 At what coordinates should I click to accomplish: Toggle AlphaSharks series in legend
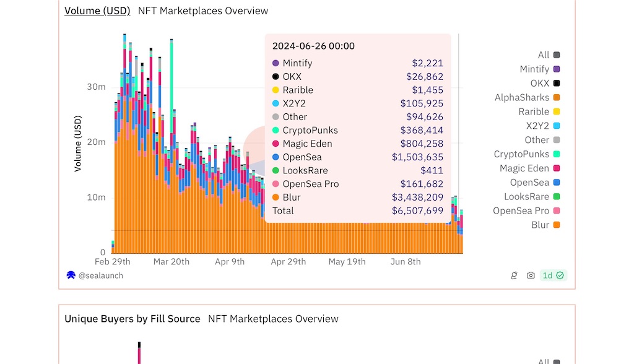[x=527, y=97]
